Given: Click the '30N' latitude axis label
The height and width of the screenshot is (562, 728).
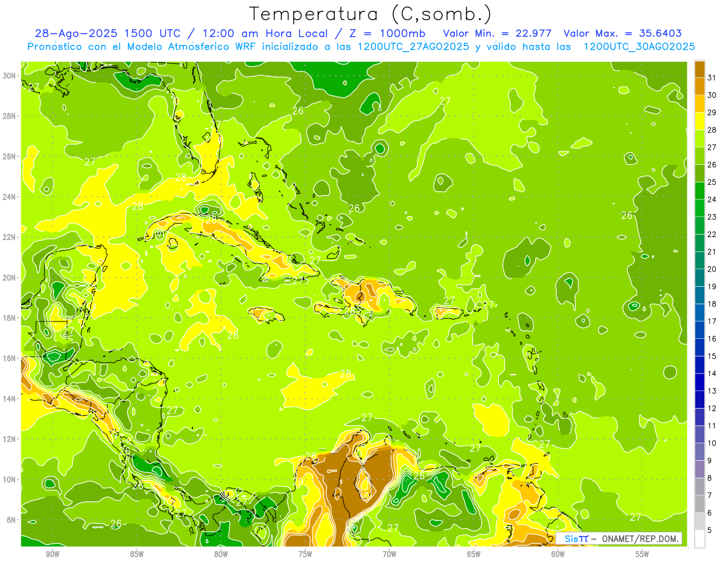Looking at the screenshot, I should 10,75.
